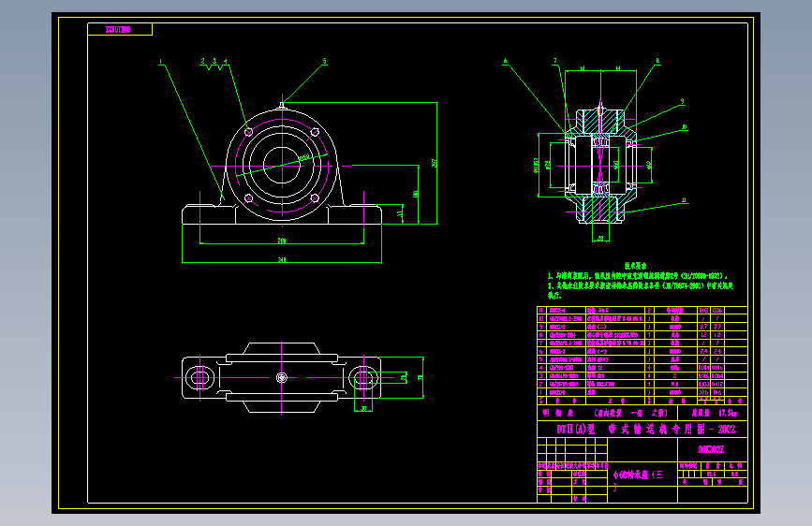Click row 1 in the parts list
812x526 pixels.
coord(642,392)
